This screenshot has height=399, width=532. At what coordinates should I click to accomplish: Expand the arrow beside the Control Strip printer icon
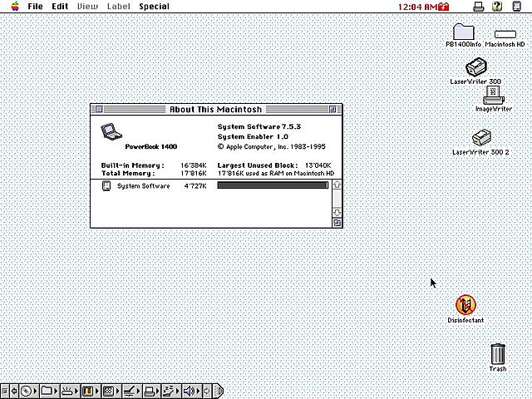click(x=159, y=392)
